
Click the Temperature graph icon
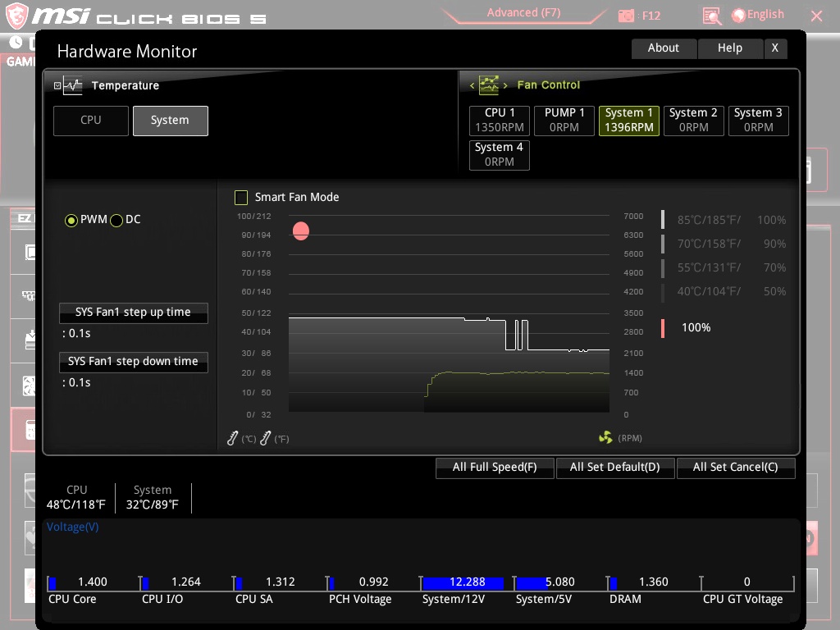(73, 85)
